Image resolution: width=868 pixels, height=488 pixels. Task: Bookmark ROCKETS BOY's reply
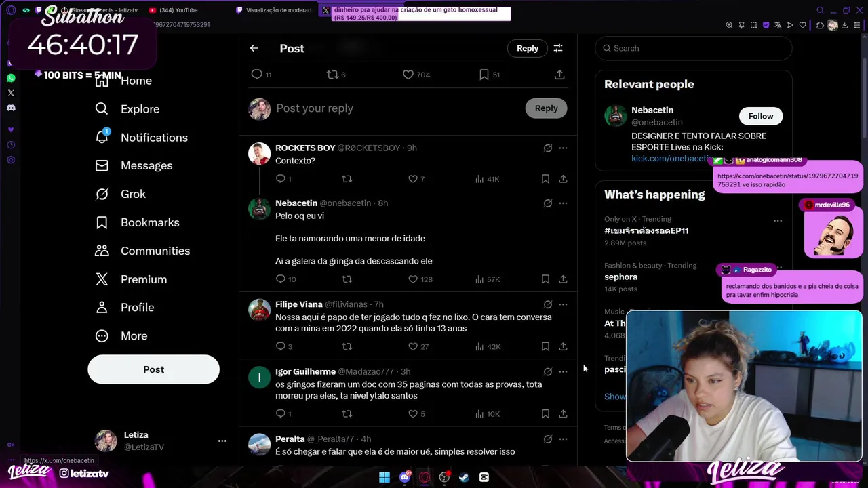[545, 179]
